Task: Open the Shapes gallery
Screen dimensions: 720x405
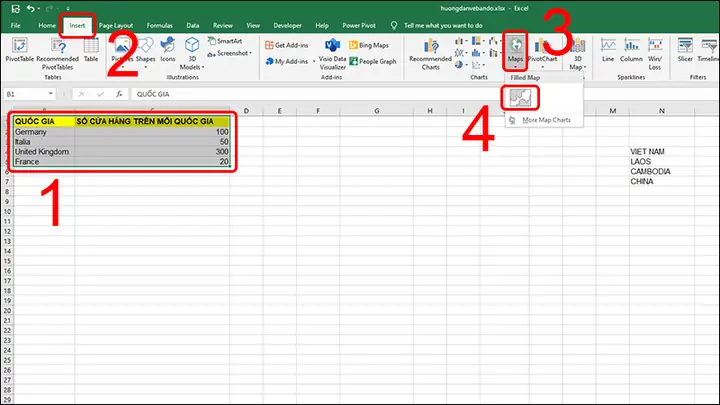Action: pyautogui.click(x=146, y=53)
